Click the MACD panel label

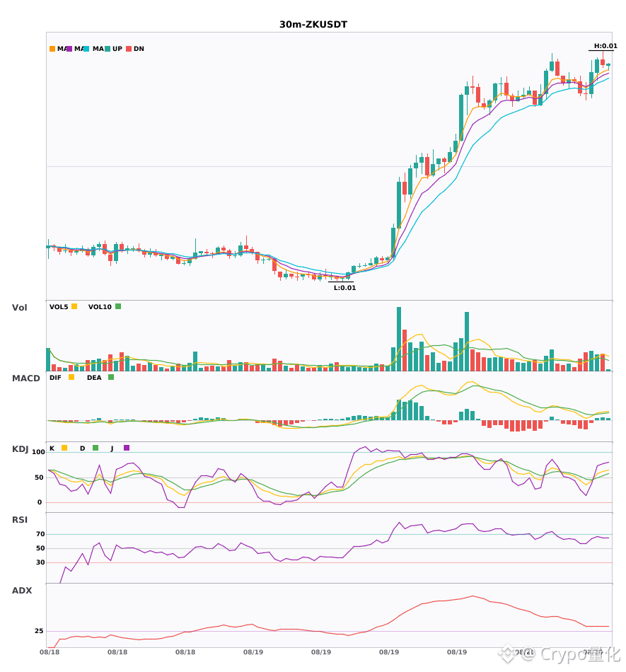coord(25,378)
